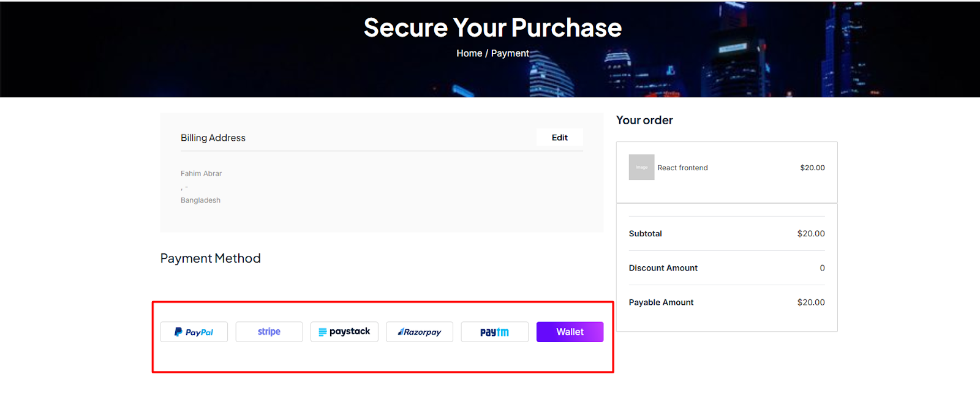
Task: Pick the Paystack payment logo
Action: point(344,332)
